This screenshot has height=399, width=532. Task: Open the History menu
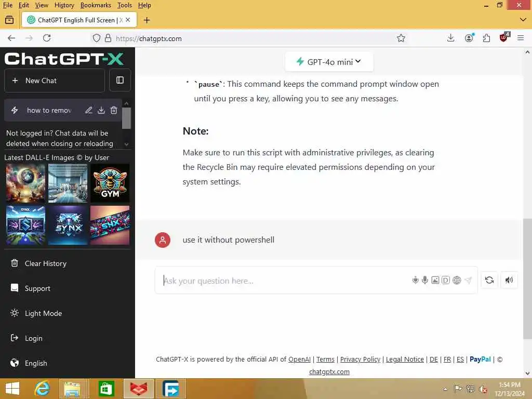pyautogui.click(x=64, y=5)
